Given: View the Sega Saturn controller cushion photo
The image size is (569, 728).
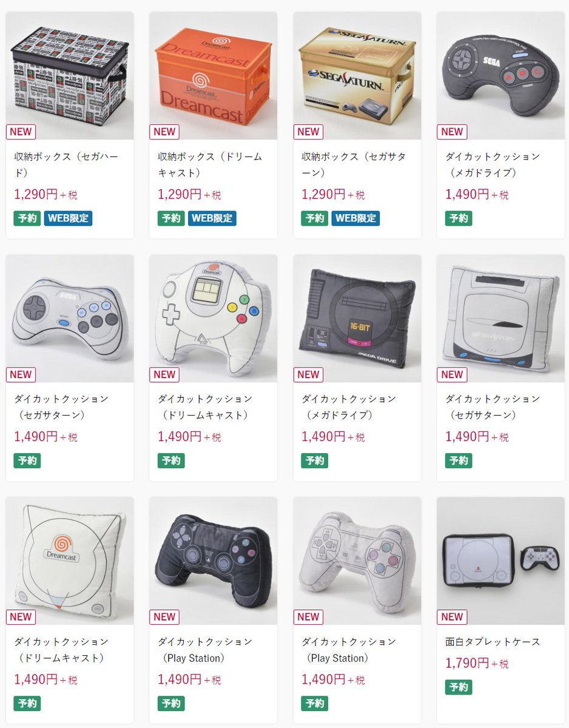Looking at the screenshot, I should pos(69,318).
